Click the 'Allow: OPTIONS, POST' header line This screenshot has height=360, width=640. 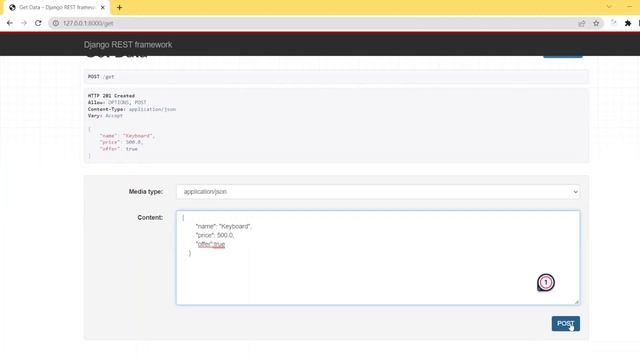tap(117, 102)
